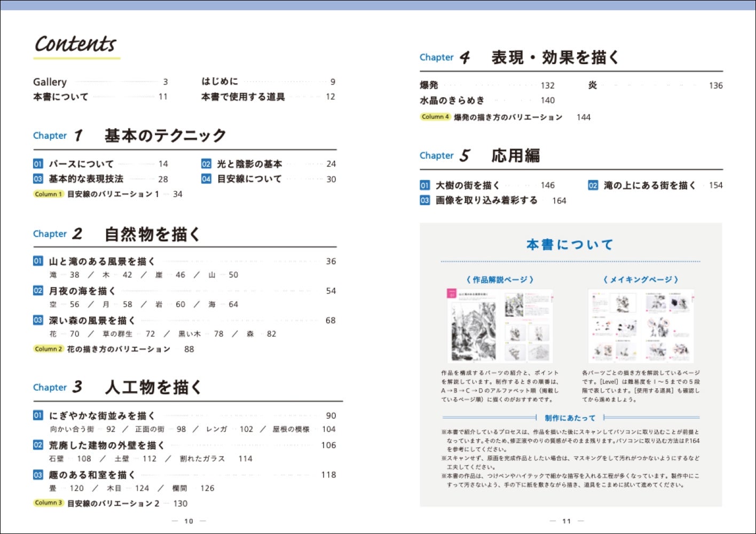Click the sub-entry 向かい合う街 92
This screenshot has width=756, height=534.
pos(83,429)
